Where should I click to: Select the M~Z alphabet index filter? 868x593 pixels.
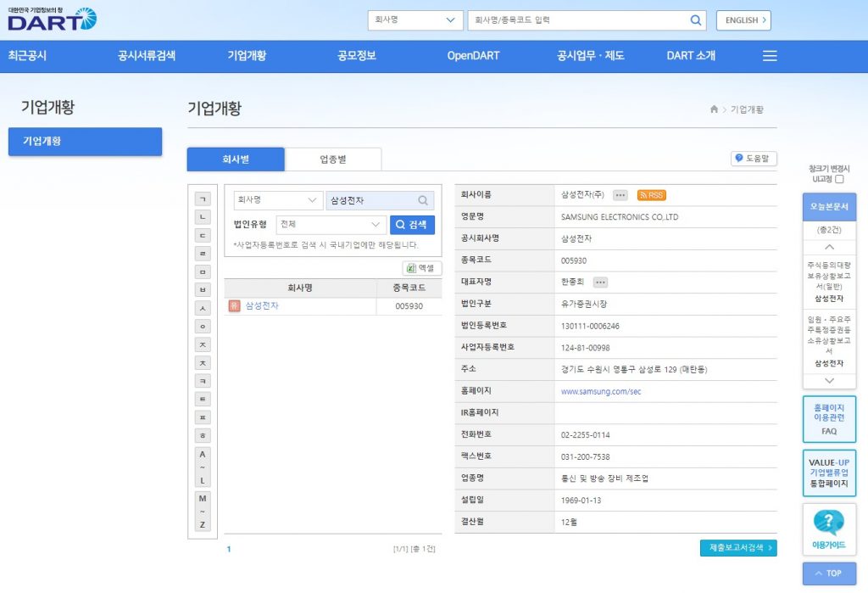(203, 511)
